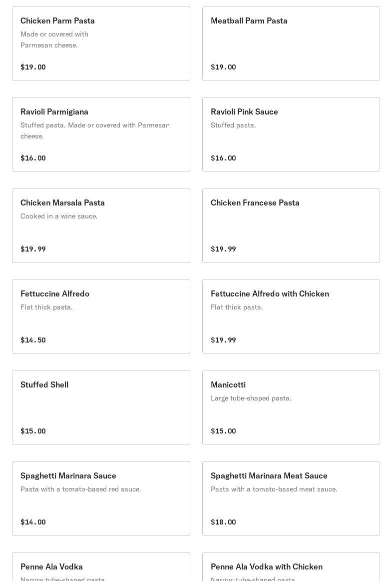Open the Fettuccine Alfredo card
The height and width of the screenshot is (581, 392).
pos(101,316)
